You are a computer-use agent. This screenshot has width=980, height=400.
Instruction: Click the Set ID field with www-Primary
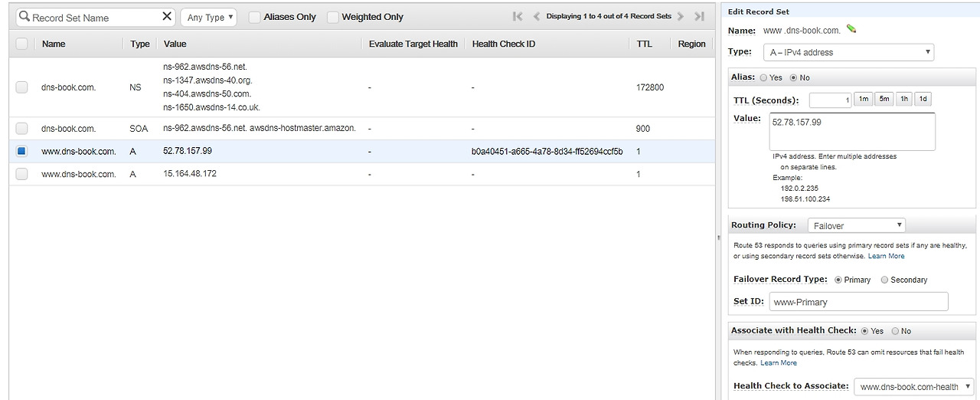(x=858, y=301)
